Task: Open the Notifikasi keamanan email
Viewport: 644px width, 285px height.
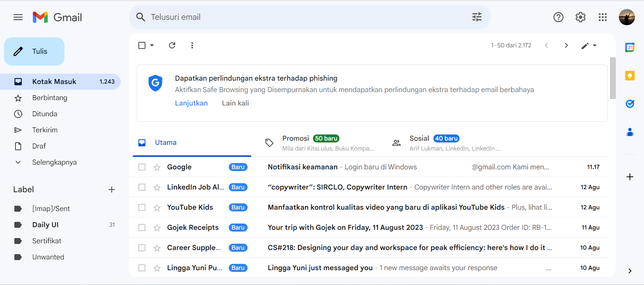Action: 368,167
